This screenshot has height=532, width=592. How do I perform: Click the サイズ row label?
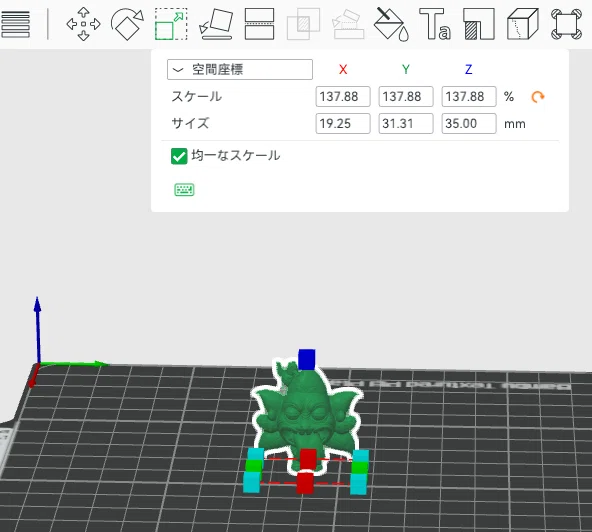[x=190, y=123]
